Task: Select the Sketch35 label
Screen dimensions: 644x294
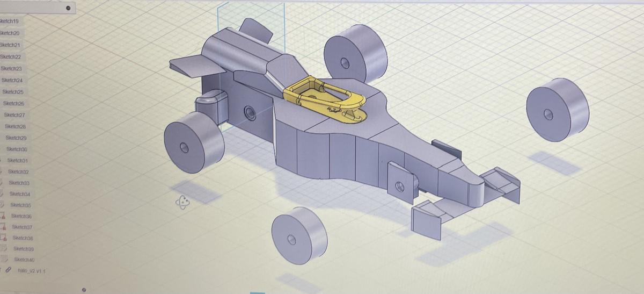Action: (x=21, y=205)
